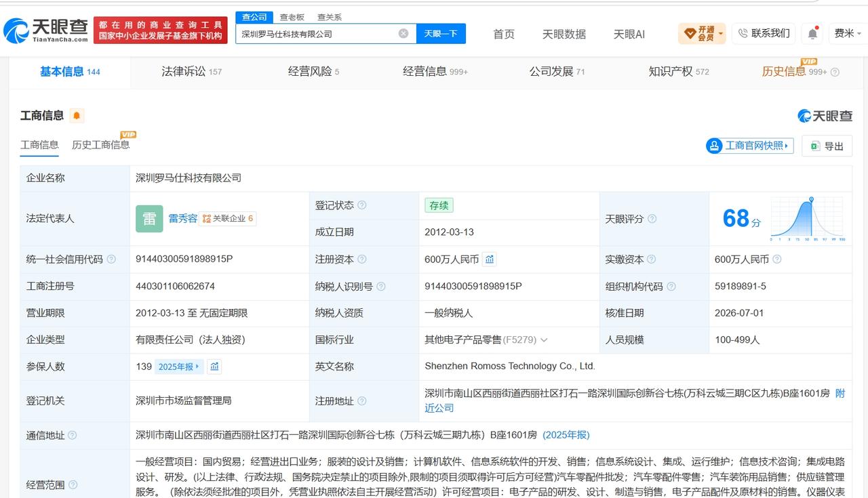Click the 深圳市市场监督管理局 registration authority

pyautogui.click(x=184, y=400)
